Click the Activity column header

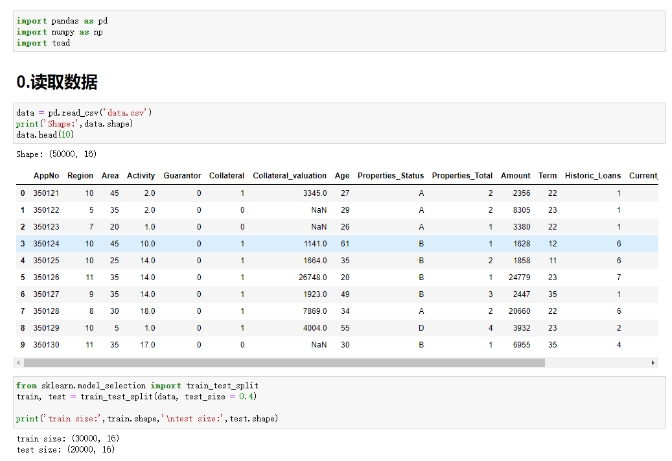click(x=141, y=176)
